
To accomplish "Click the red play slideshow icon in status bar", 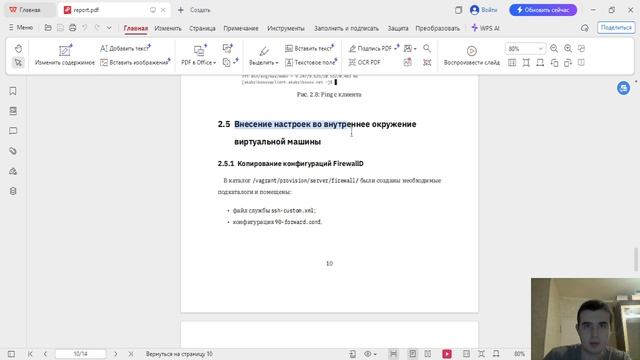I will [447, 354].
